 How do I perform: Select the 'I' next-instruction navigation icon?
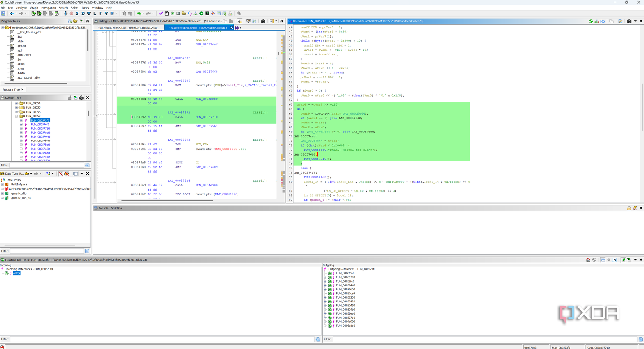click(77, 13)
